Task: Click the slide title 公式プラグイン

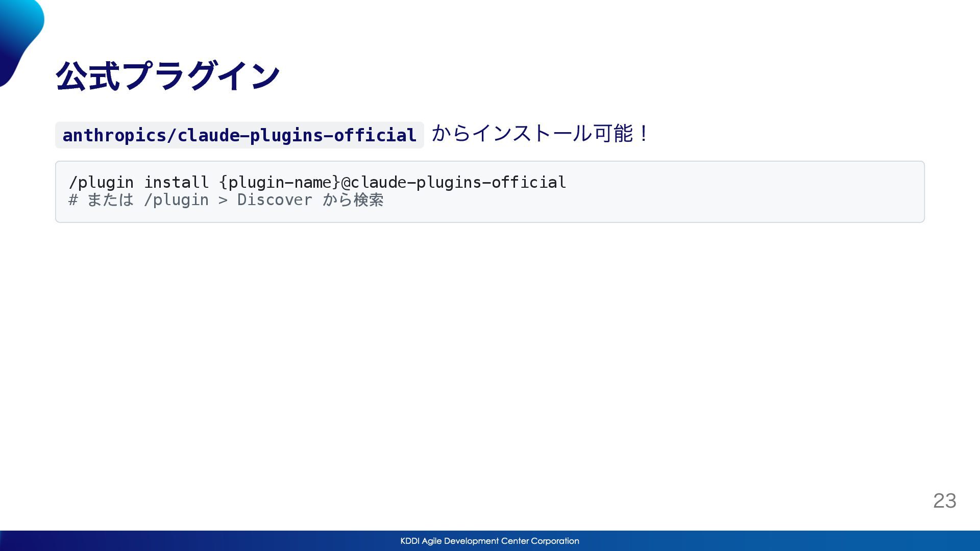Action: tap(168, 77)
